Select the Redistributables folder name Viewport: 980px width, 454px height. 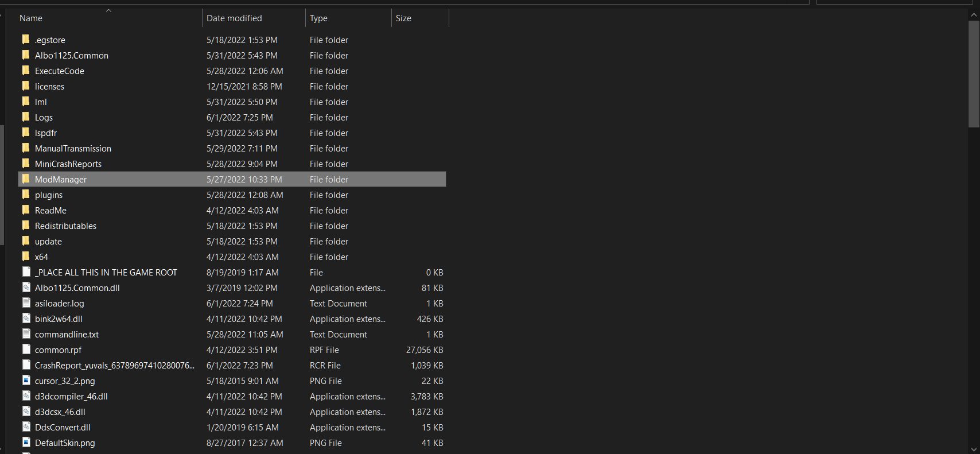pyautogui.click(x=65, y=226)
